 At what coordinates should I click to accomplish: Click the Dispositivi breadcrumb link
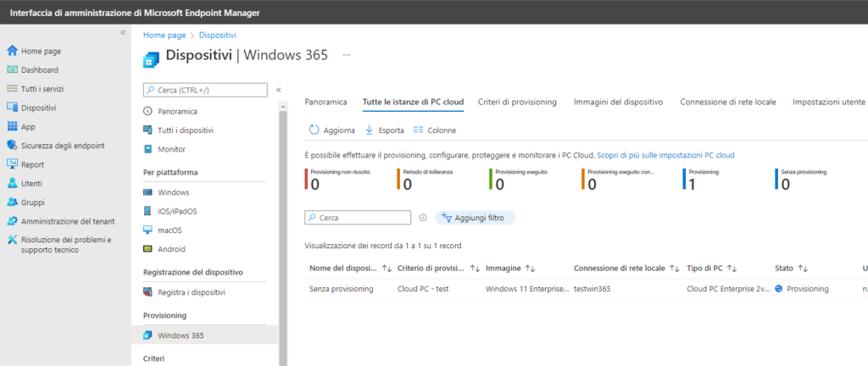(x=218, y=35)
